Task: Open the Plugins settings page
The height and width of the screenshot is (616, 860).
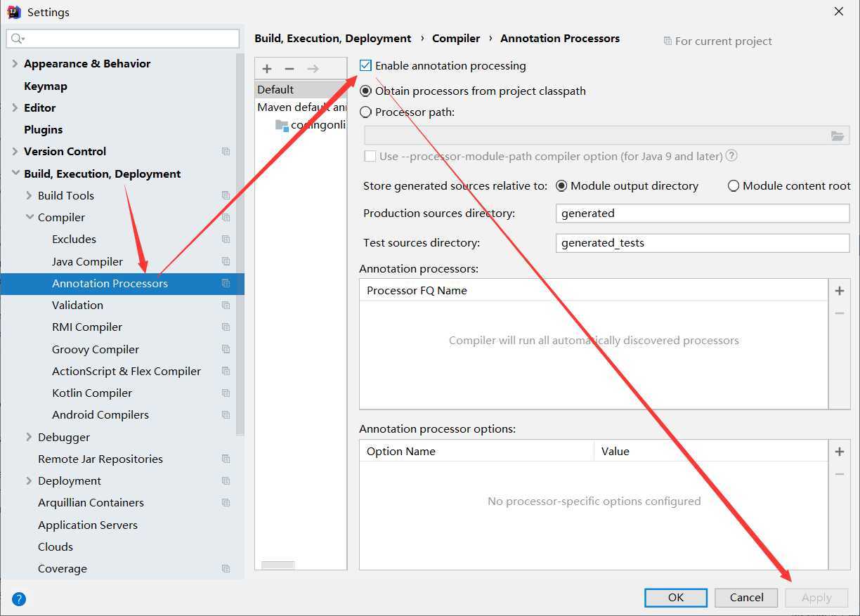Action: pos(44,130)
